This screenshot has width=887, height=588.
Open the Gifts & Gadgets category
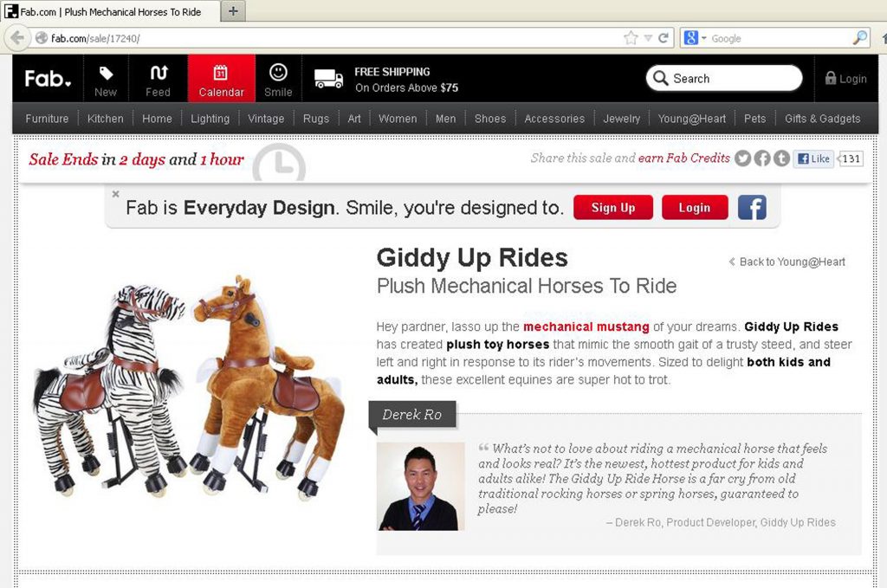click(x=823, y=119)
